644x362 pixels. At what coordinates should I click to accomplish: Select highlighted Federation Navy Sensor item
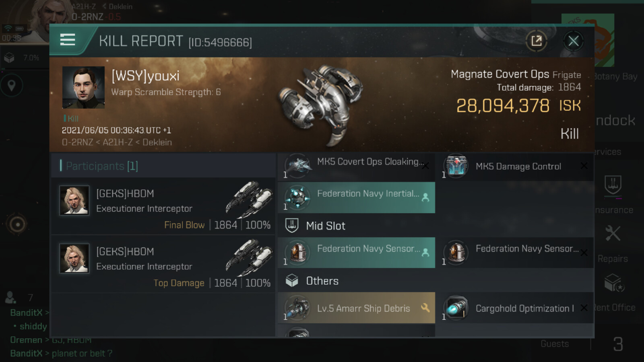[x=356, y=253]
